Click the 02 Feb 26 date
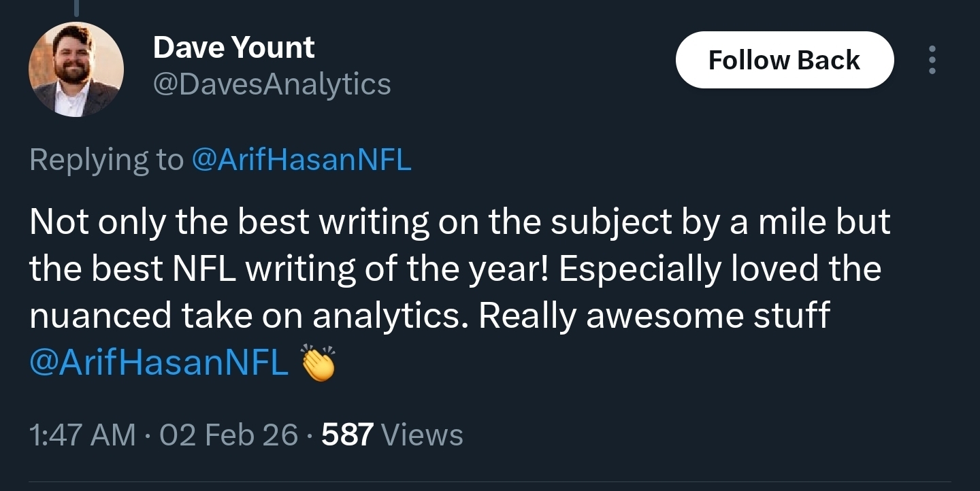980x491 pixels. [x=229, y=435]
